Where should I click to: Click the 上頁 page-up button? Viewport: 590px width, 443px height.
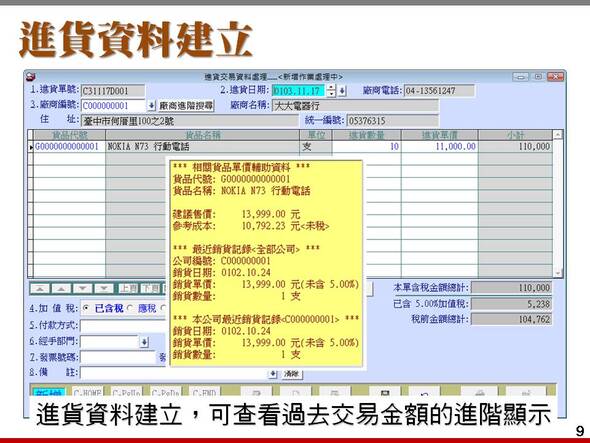[x=128, y=289]
